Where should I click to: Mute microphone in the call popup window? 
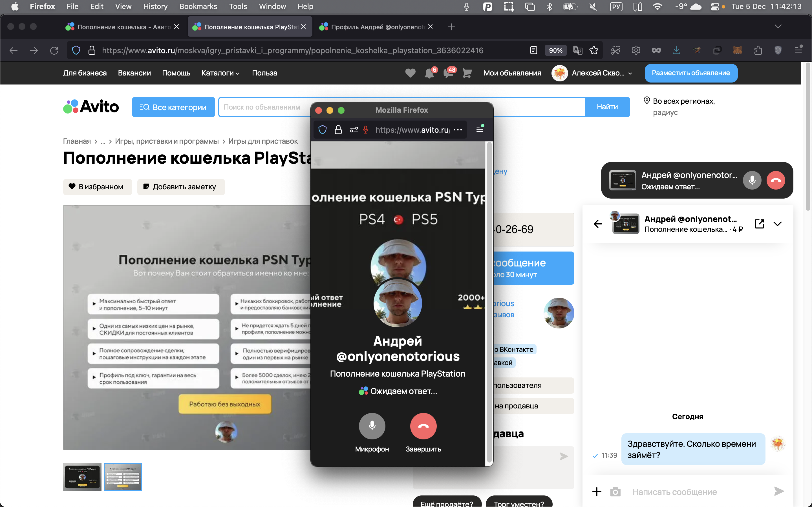(x=372, y=426)
